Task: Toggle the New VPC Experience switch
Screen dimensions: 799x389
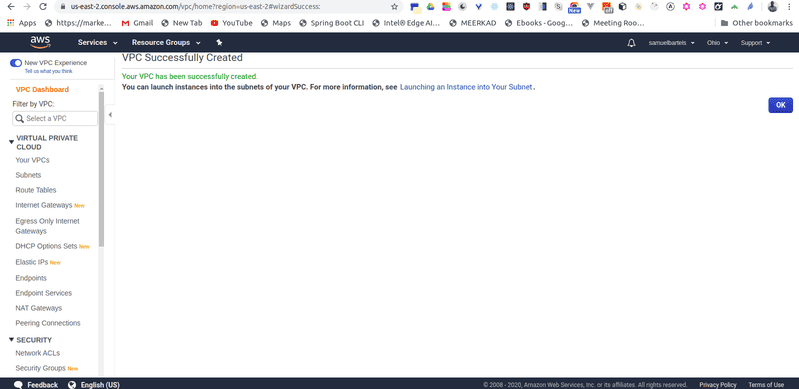Action: click(x=16, y=63)
